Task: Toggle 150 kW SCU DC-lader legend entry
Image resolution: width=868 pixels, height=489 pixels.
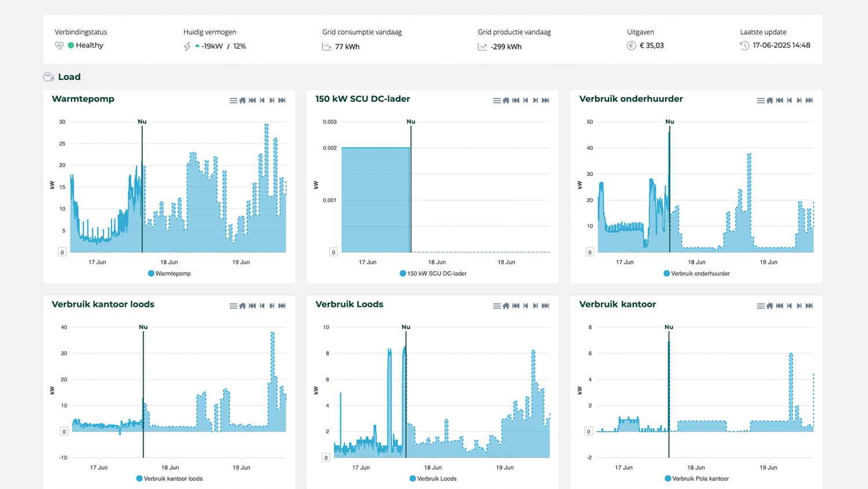Action: click(436, 274)
